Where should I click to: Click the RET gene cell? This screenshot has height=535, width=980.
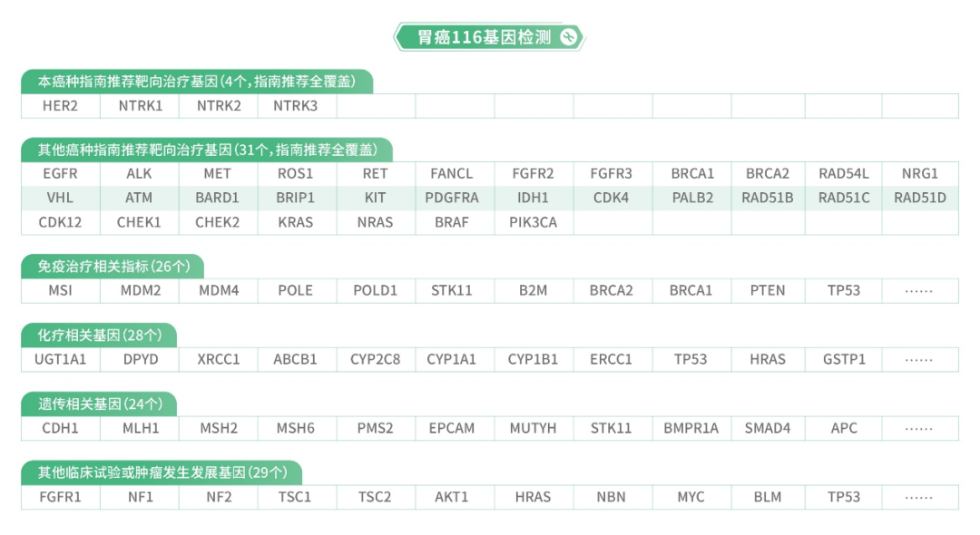[377, 173]
